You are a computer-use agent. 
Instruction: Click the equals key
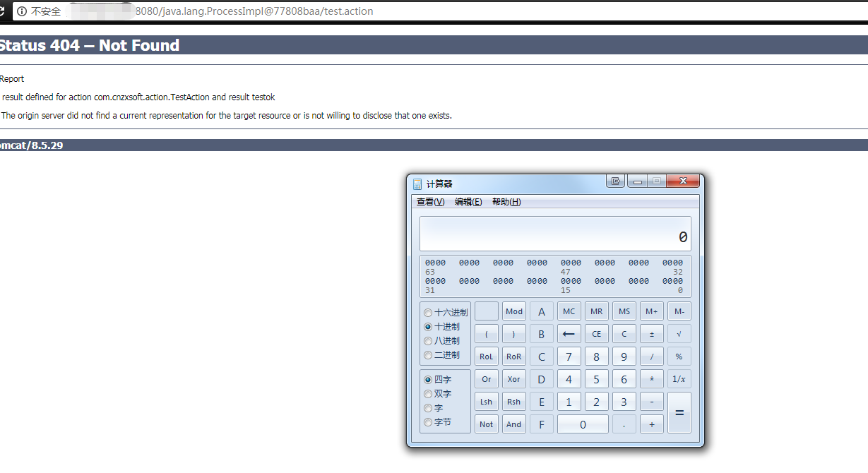[x=679, y=413]
